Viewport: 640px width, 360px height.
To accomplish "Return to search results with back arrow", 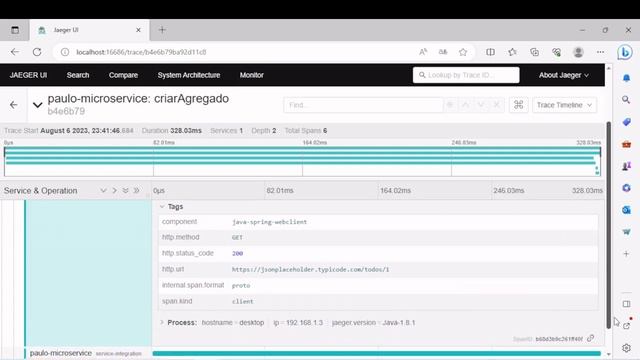I will click(13, 105).
